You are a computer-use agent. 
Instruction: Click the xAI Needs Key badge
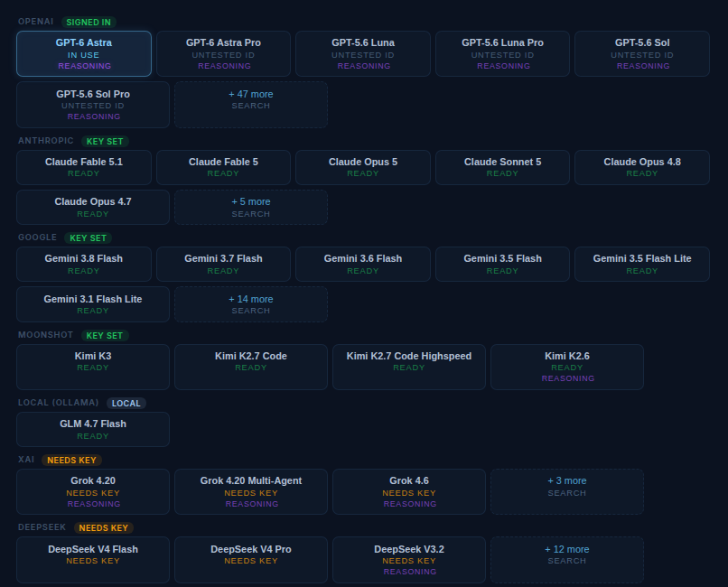71,461
